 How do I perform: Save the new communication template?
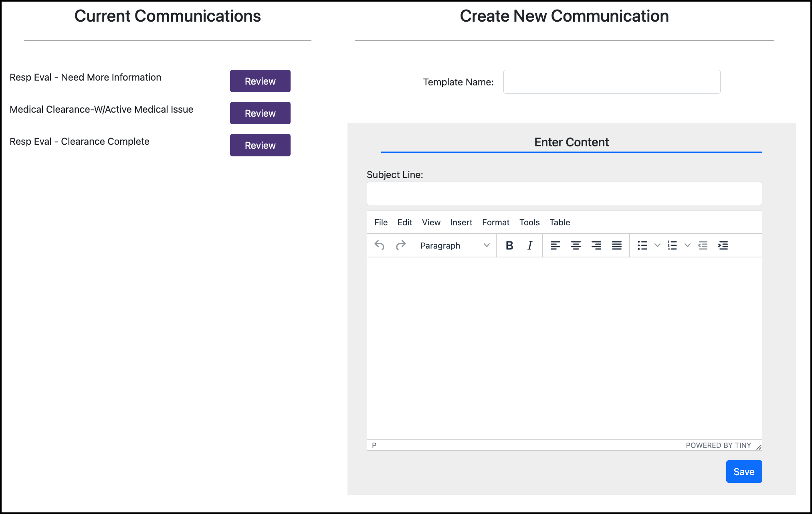tap(744, 472)
